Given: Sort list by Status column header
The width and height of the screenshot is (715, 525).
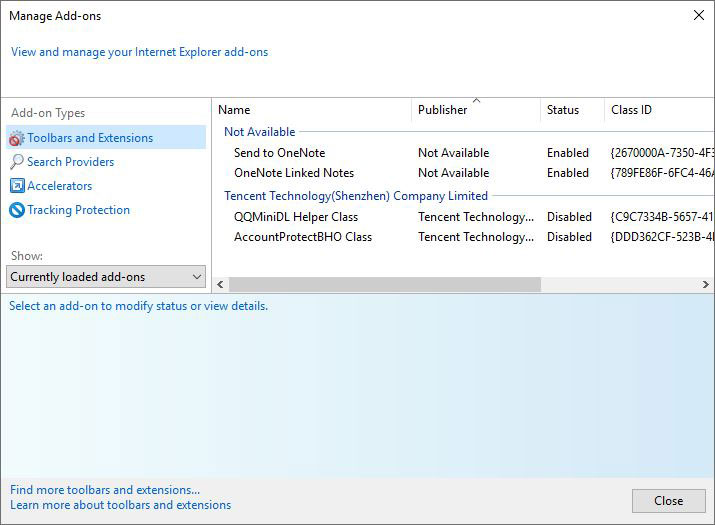Looking at the screenshot, I should [x=573, y=110].
